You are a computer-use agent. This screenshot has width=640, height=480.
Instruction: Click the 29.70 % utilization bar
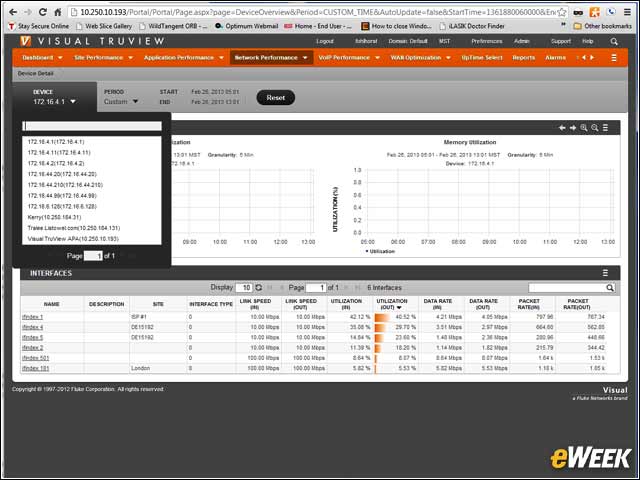(380, 327)
